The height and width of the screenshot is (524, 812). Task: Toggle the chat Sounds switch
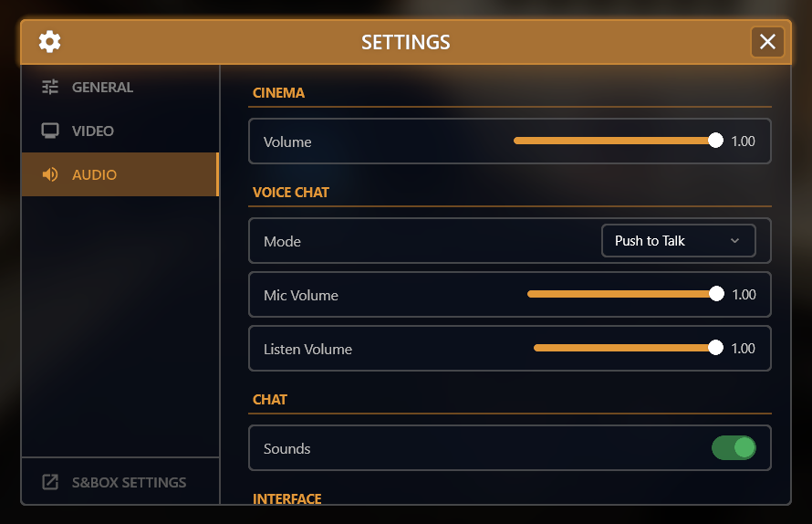tap(734, 448)
